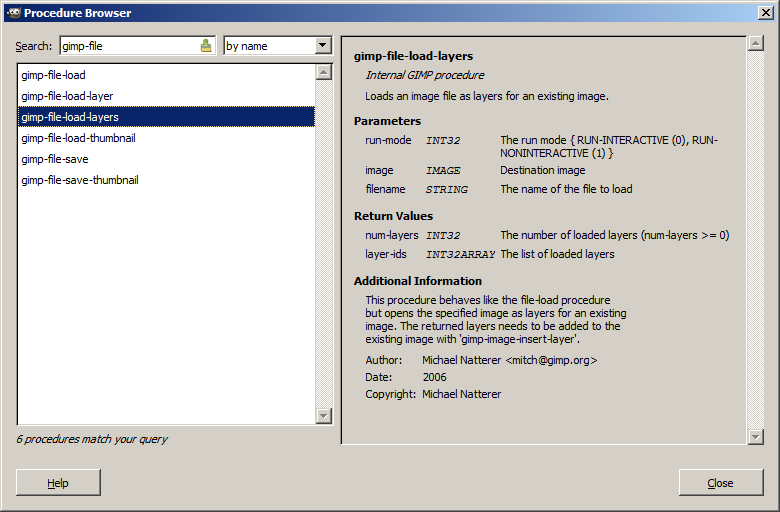Click the STRING type text
Screen dimensions: 780x512
point(447,190)
